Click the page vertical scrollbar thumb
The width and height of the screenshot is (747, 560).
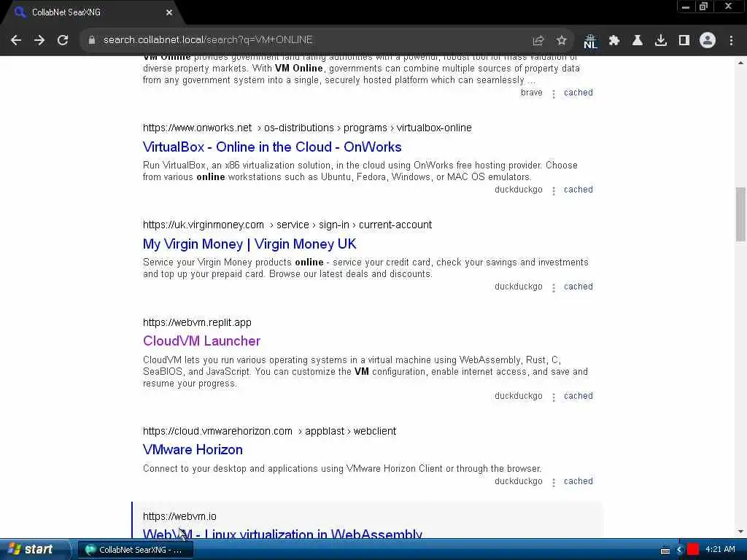pos(740,214)
